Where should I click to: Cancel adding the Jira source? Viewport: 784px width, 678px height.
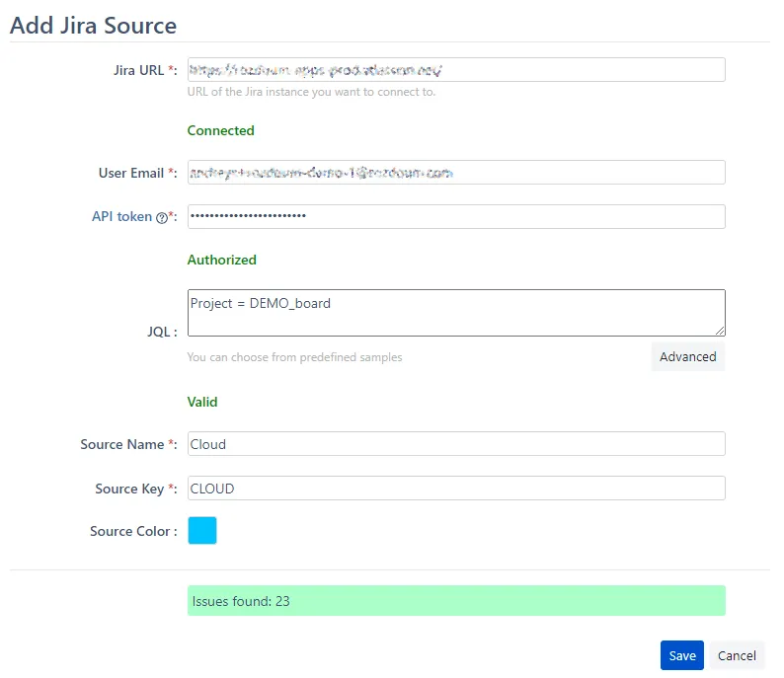737,655
